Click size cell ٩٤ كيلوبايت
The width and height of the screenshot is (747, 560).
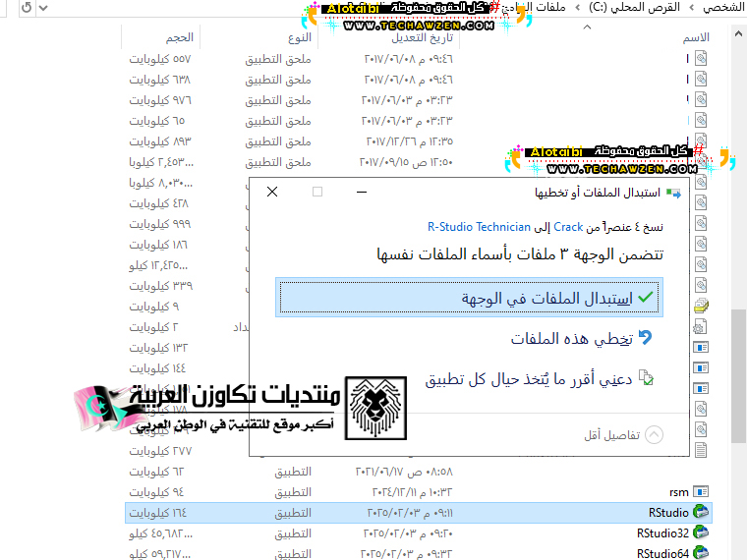click(x=156, y=492)
